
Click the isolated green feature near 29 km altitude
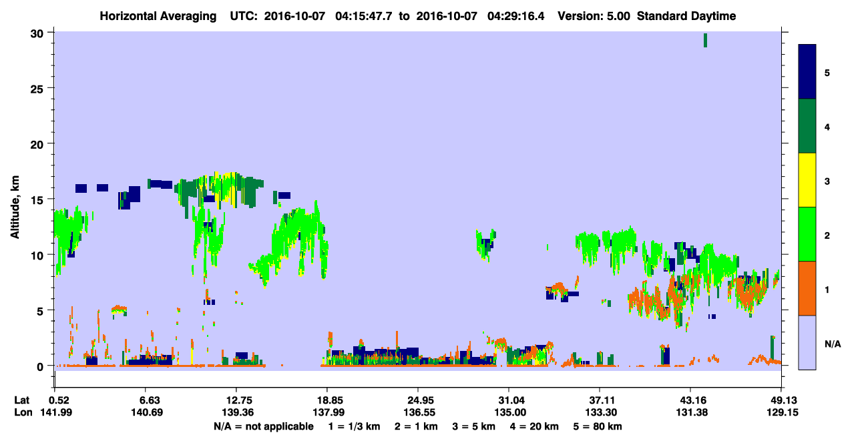705,40
